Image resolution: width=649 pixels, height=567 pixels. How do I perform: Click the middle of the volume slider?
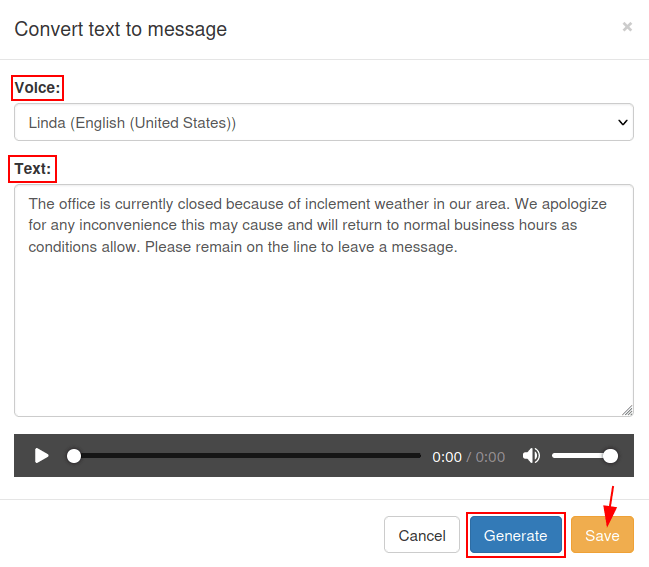pyautogui.click(x=582, y=456)
